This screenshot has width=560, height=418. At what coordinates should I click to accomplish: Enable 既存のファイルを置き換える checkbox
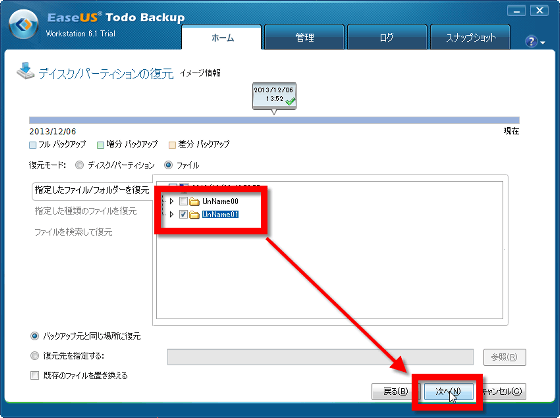(x=34, y=375)
